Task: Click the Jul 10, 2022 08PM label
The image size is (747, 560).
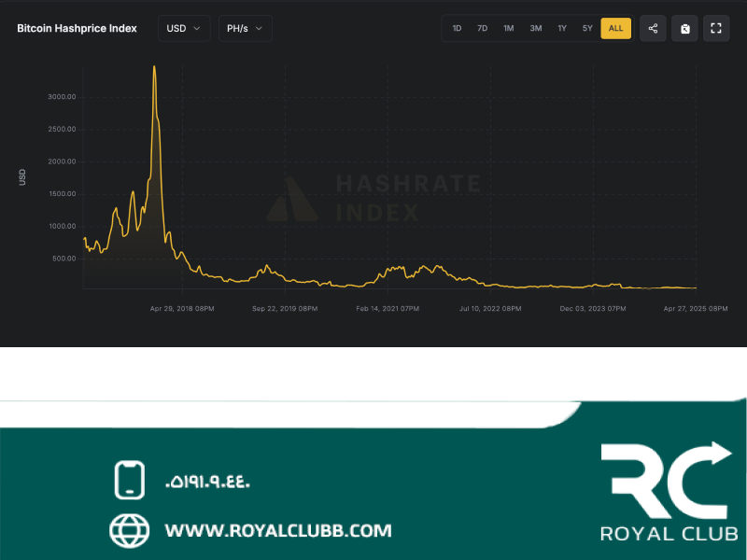Action: [x=490, y=309]
